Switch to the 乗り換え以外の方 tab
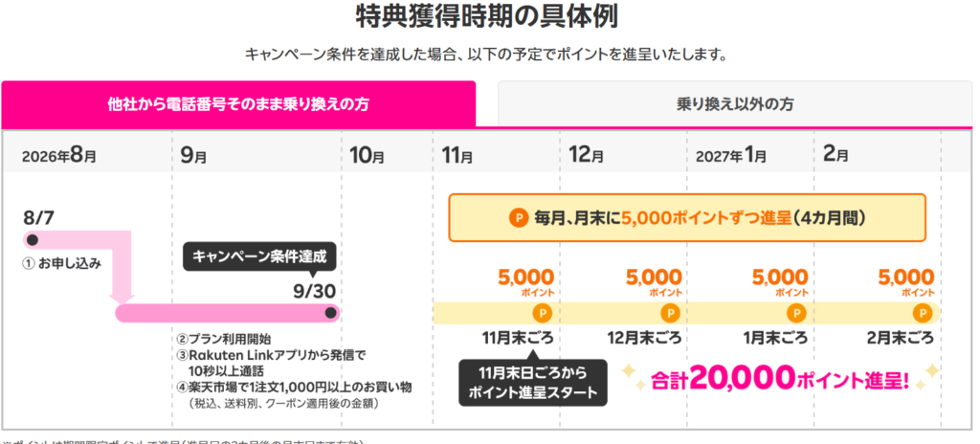 point(734,104)
